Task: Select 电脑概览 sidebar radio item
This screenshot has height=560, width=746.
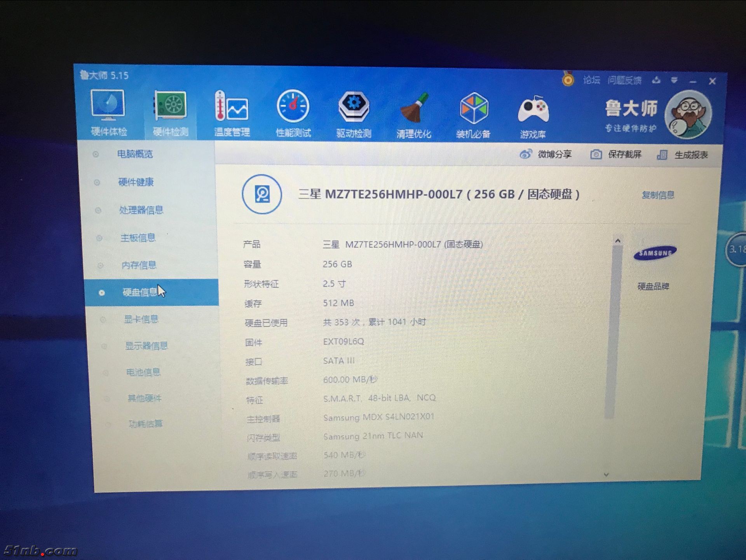Action: [x=135, y=154]
